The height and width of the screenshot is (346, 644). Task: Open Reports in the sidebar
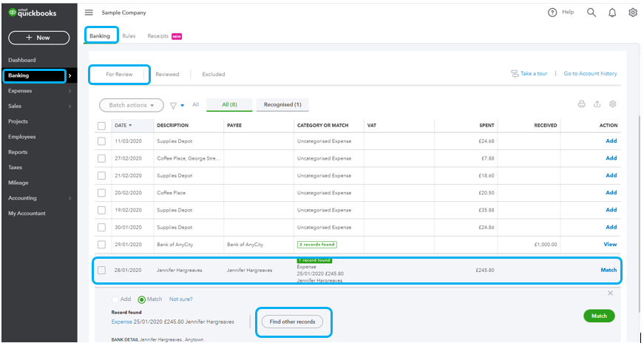click(x=18, y=152)
